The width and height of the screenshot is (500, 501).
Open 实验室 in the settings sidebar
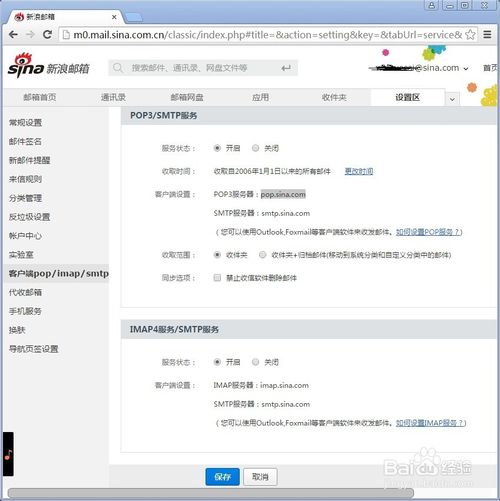click(21, 255)
